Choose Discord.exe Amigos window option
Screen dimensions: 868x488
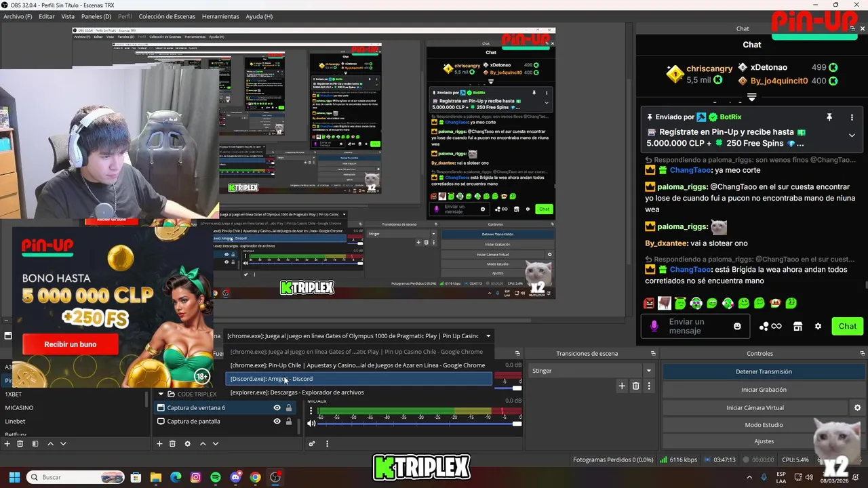click(x=359, y=379)
